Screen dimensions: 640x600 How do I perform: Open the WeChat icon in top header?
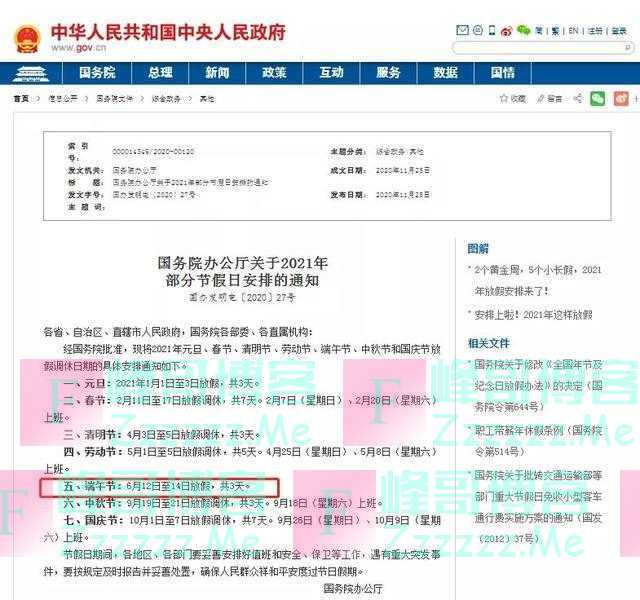pos(523,31)
